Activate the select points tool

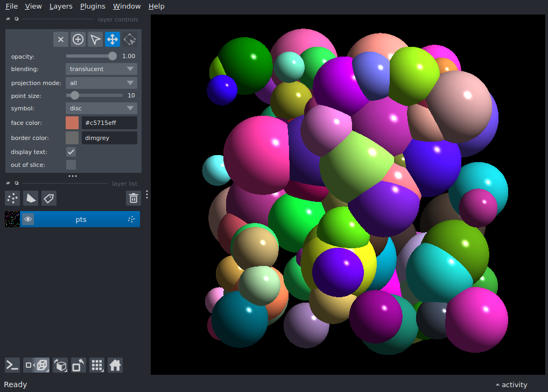(x=95, y=39)
